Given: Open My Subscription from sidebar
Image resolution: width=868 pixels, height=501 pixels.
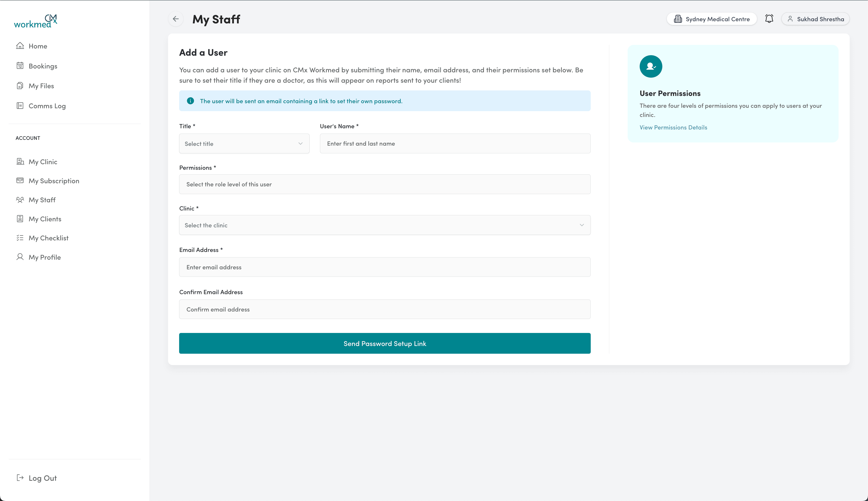Looking at the screenshot, I should click(x=20, y=180).
